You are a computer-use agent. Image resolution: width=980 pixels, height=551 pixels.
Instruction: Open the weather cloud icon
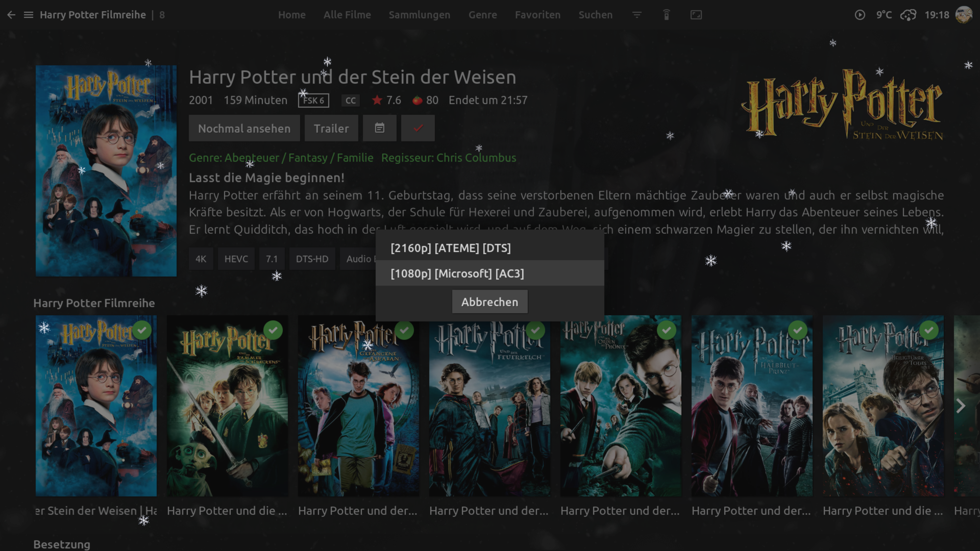[x=908, y=15]
